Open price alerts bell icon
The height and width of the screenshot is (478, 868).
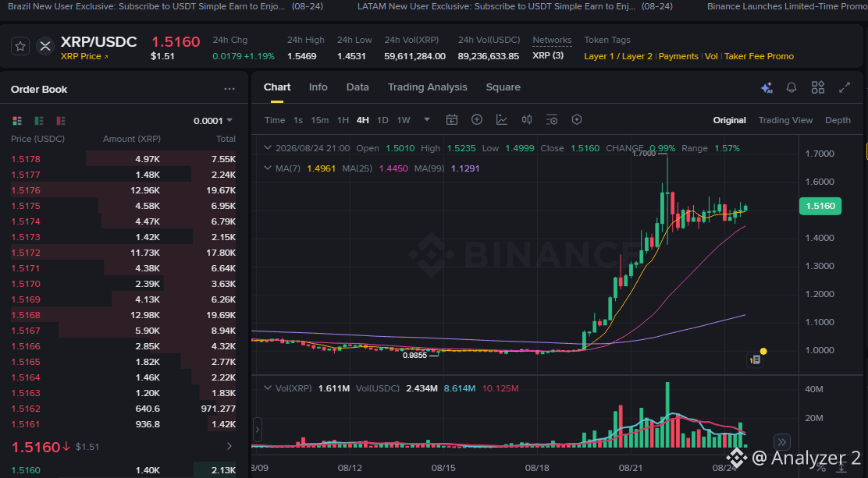tap(792, 87)
